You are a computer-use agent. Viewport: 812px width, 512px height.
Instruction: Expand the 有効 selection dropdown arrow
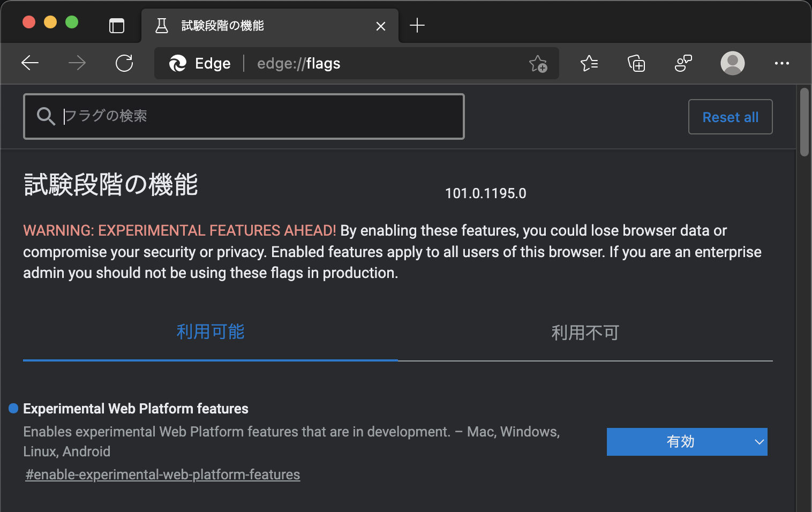759,442
